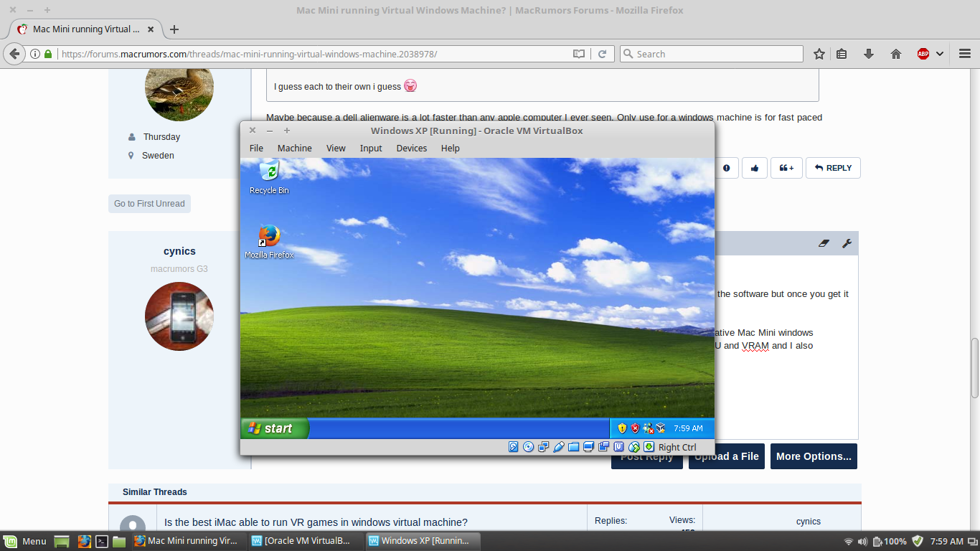Viewport: 980px width, 551px height.
Task: Click the VirtualBox CPU virtualization indicator
Action: [x=619, y=447]
